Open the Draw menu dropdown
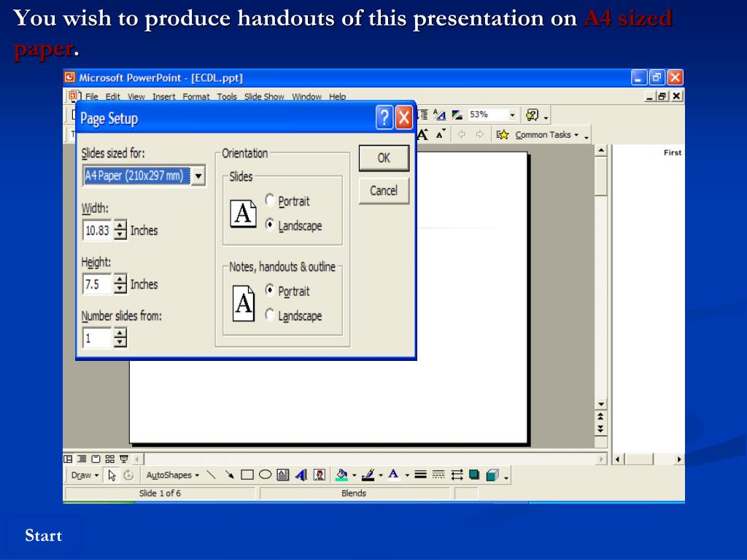This screenshot has height=560, width=747. 85,475
